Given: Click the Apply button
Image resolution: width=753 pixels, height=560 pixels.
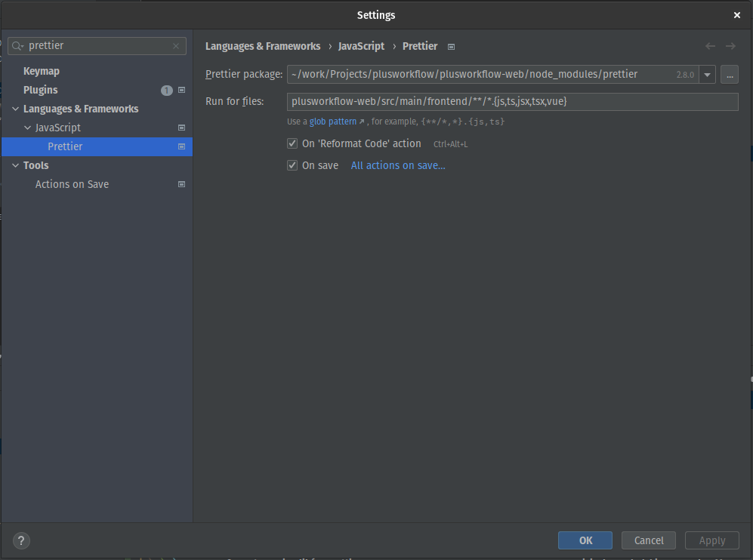Looking at the screenshot, I should point(711,541).
